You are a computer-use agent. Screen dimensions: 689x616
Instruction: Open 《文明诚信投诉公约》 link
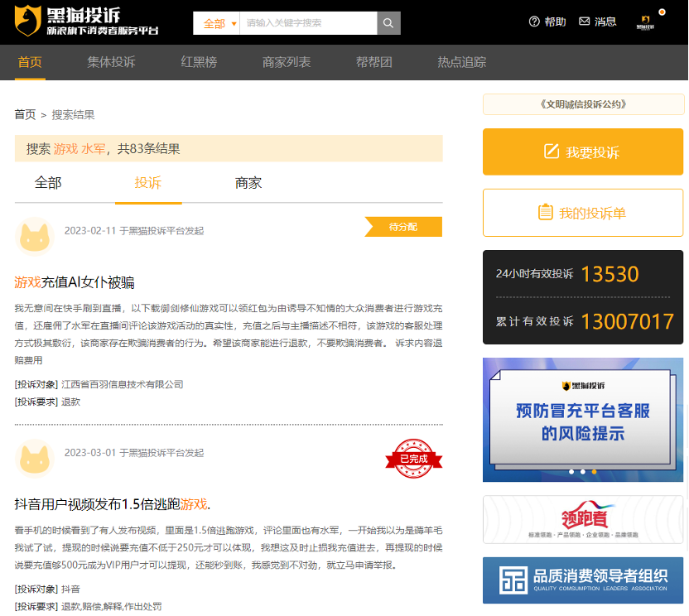(x=583, y=104)
